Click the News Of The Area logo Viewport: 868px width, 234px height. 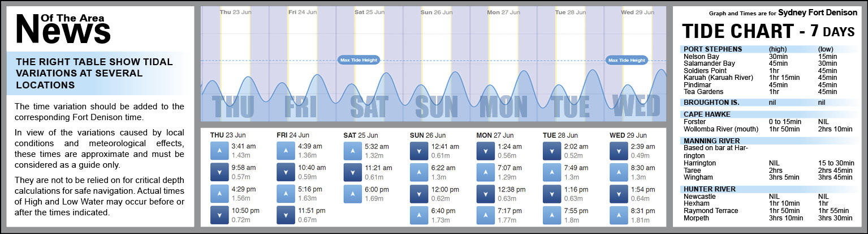coord(63,27)
